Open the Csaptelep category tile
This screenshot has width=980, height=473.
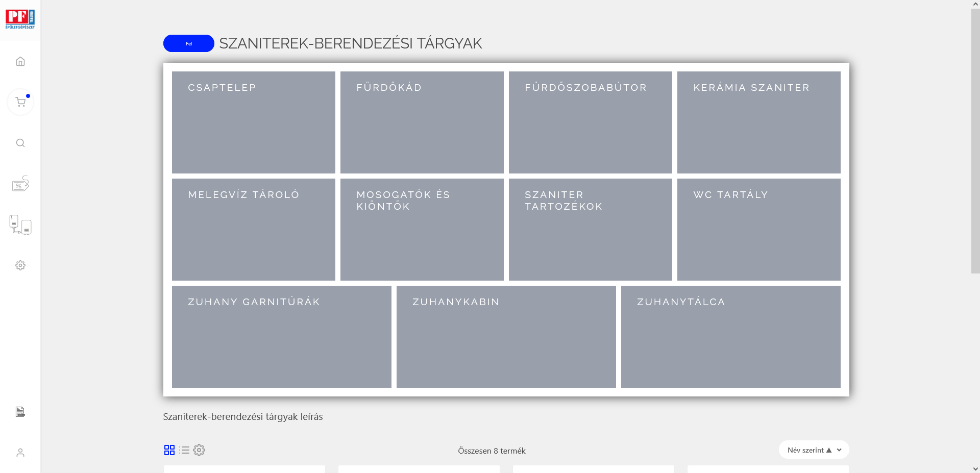point(254,122)
